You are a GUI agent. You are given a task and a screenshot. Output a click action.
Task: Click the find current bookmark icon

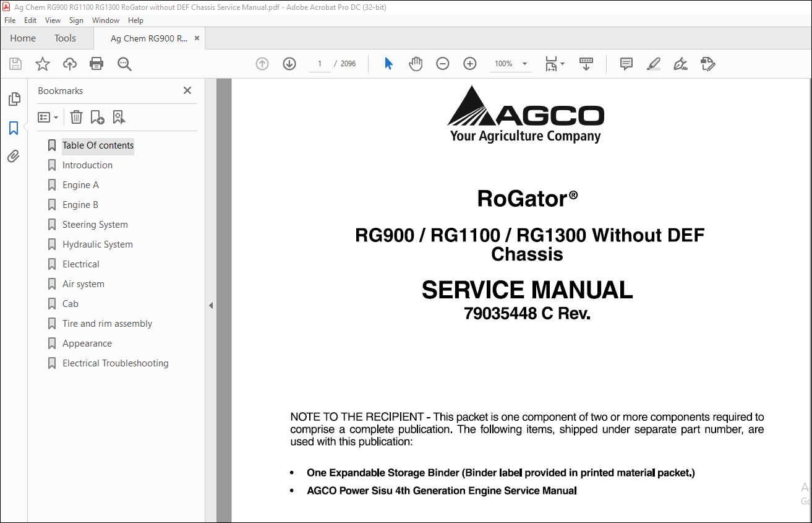(119, 117)
